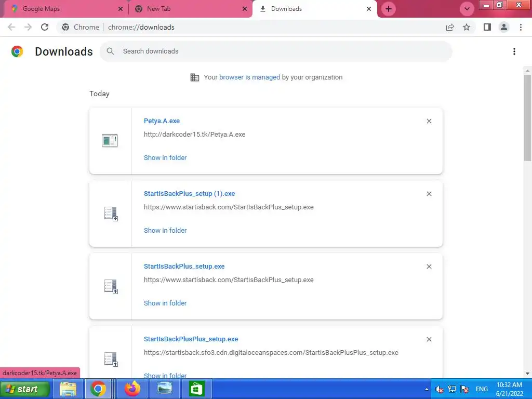Click the Petya.A.exe file icon
The width and height of the screenshot is (532, 399).
click(x=110, y=140)
